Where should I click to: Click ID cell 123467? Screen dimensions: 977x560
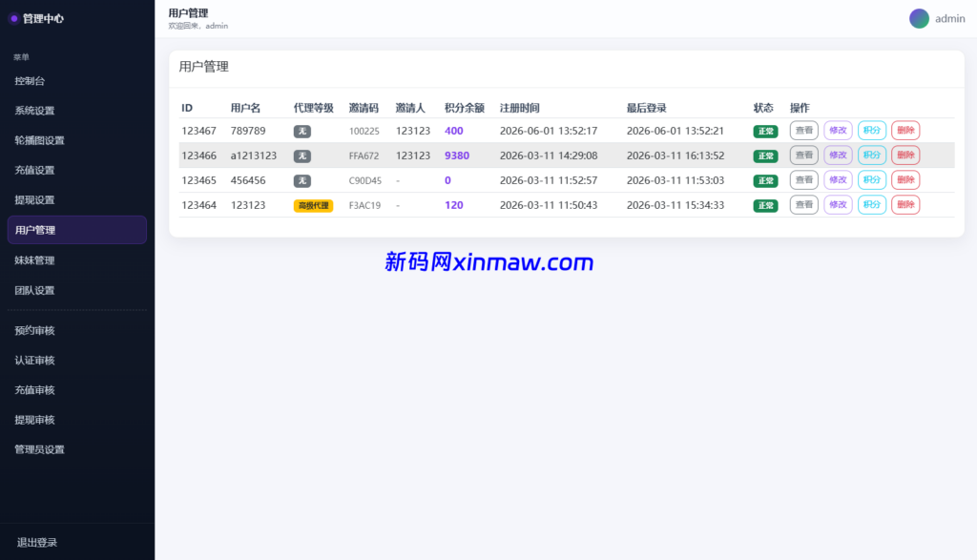[x=198, y=131]
